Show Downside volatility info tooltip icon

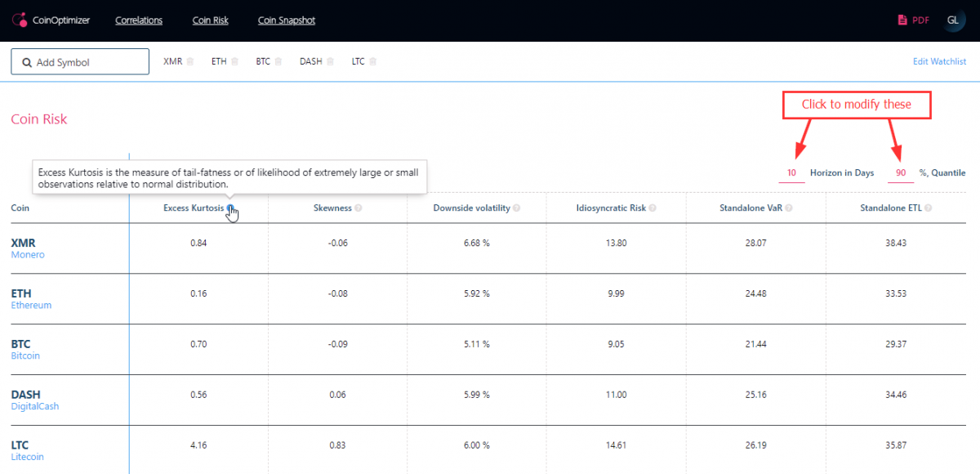[517, 208]
